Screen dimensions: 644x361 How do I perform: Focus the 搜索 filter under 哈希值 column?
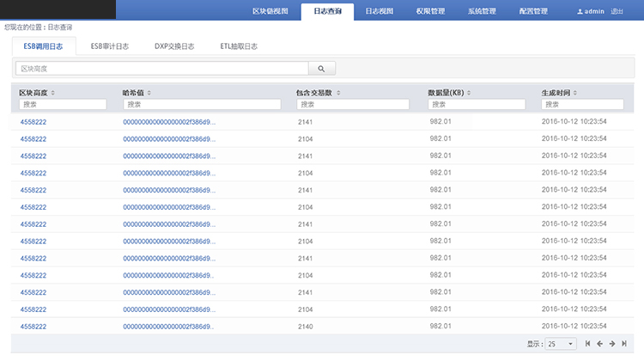202,105
